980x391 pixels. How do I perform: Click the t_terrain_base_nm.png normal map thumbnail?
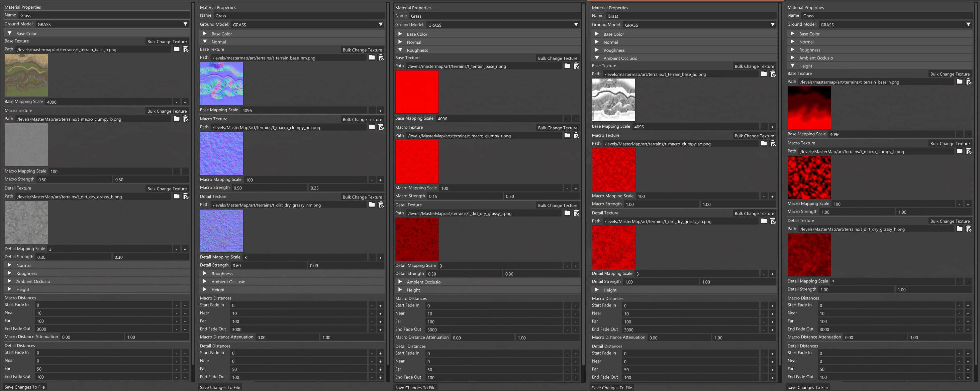pos(221,84)
